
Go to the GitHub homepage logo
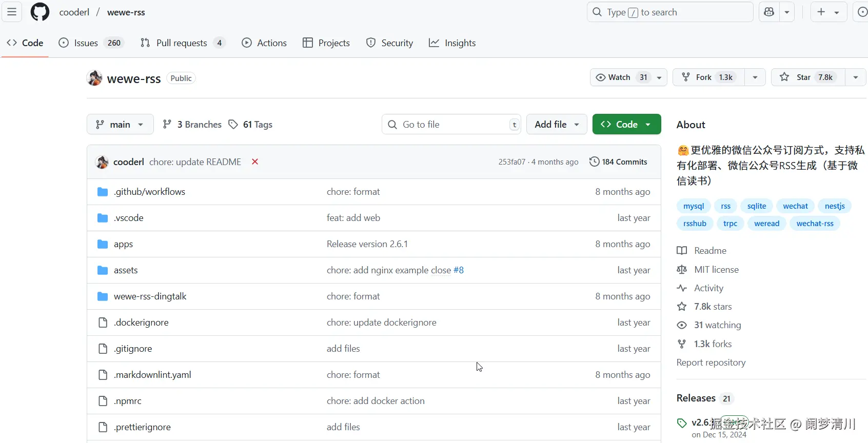40,12
